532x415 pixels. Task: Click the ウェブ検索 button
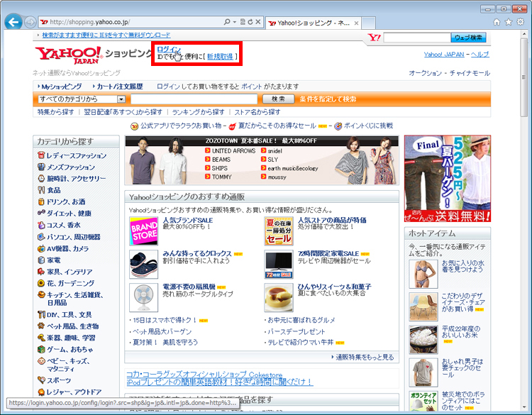(468, 38)
